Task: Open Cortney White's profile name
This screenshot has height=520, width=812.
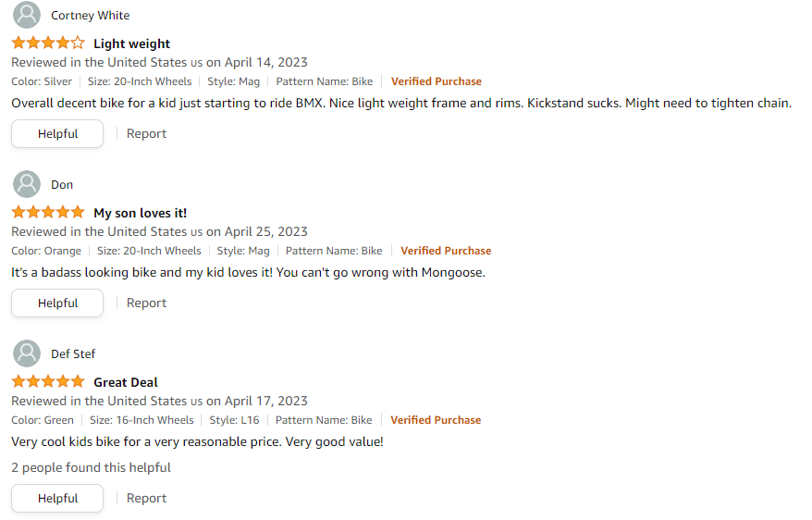Action: (x=90, y=16)
